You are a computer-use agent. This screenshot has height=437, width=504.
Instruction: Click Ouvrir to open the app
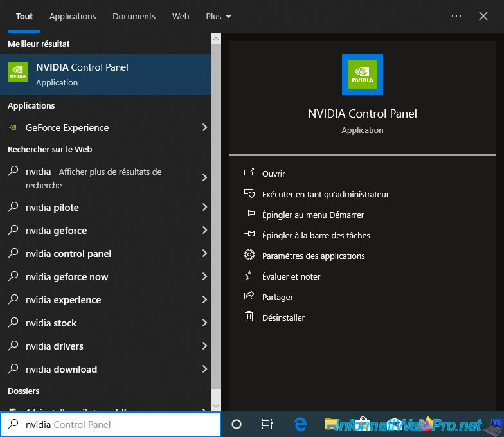pos(274,174)
